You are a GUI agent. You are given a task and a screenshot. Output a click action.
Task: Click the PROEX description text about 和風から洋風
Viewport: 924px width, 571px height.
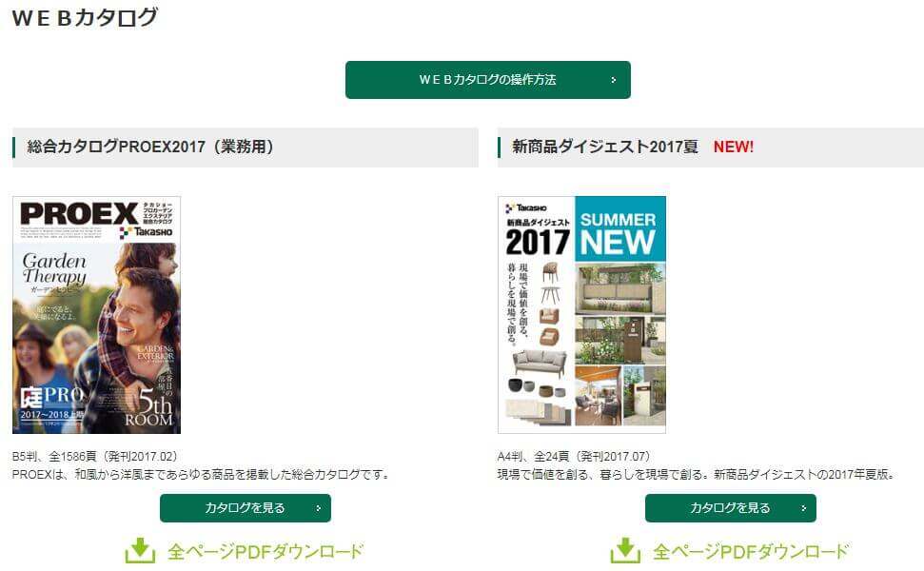[x=201, y=474]
